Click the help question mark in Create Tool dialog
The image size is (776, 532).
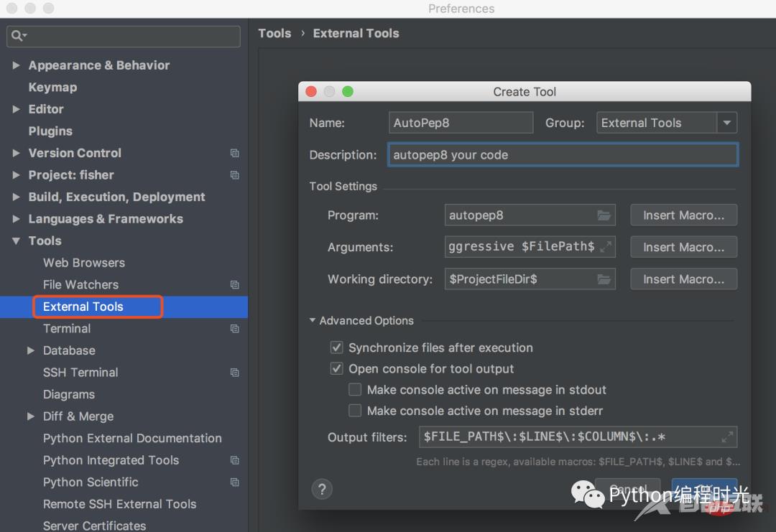coord(322,489)
